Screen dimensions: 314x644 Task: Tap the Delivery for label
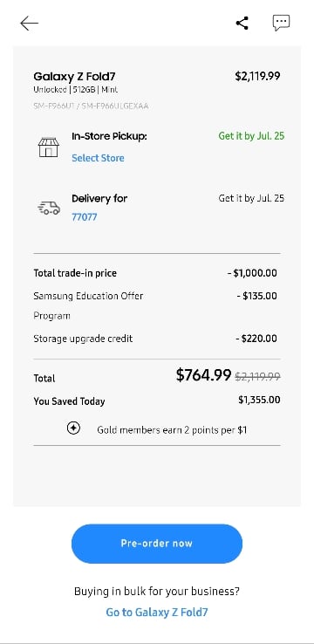pyautogui.click(x=99, y=198)
